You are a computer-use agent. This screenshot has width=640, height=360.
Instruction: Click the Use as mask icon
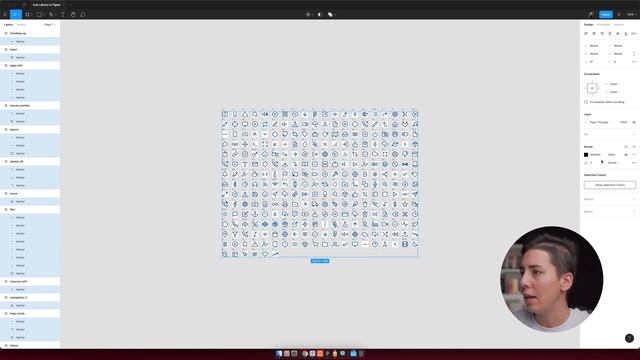[320, 14]
